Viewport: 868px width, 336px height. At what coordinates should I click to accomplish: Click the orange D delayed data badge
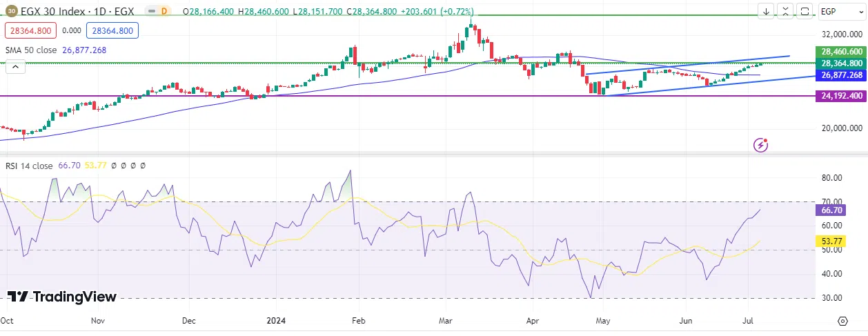pos(165,12)
